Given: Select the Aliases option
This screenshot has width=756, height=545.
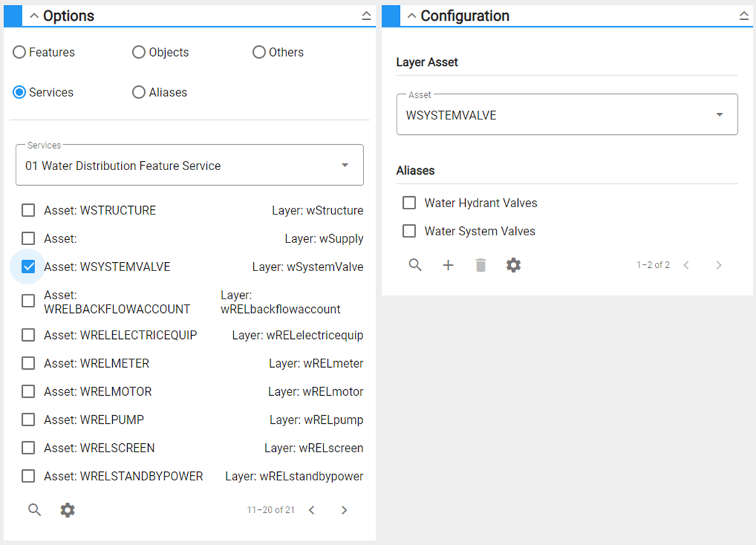Looking at the screenshot, I should pos(138,92).
